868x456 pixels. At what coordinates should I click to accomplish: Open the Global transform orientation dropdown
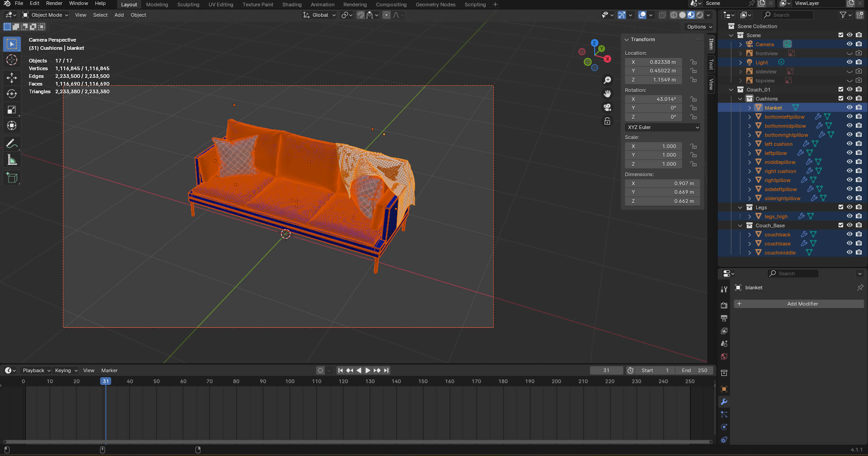[x=320, y=15]
